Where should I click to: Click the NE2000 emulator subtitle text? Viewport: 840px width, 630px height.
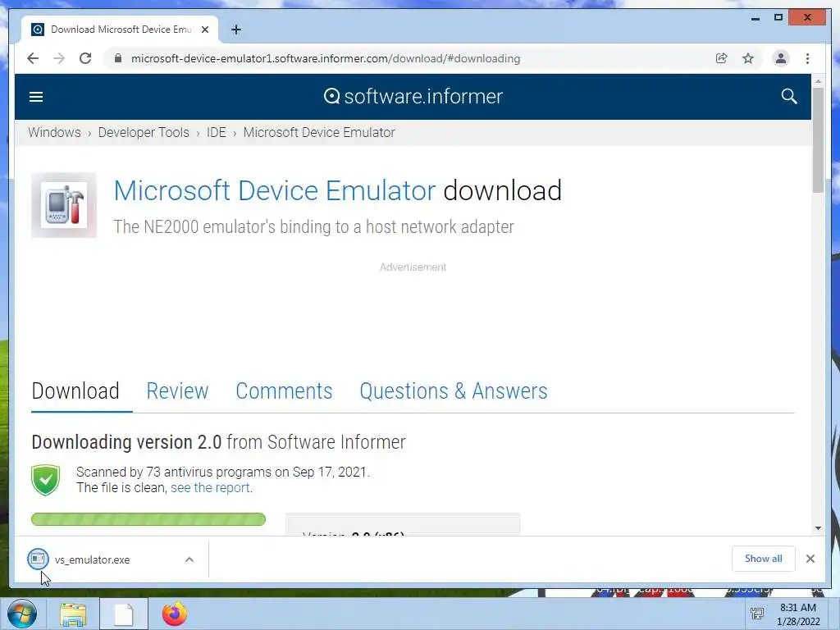(x=314, y=227)
